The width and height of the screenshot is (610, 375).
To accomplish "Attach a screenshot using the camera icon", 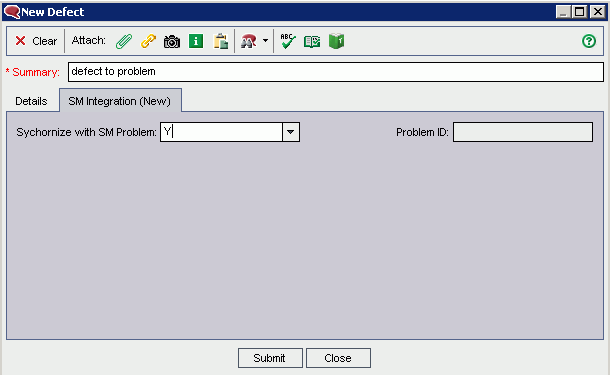I will 172,41.
